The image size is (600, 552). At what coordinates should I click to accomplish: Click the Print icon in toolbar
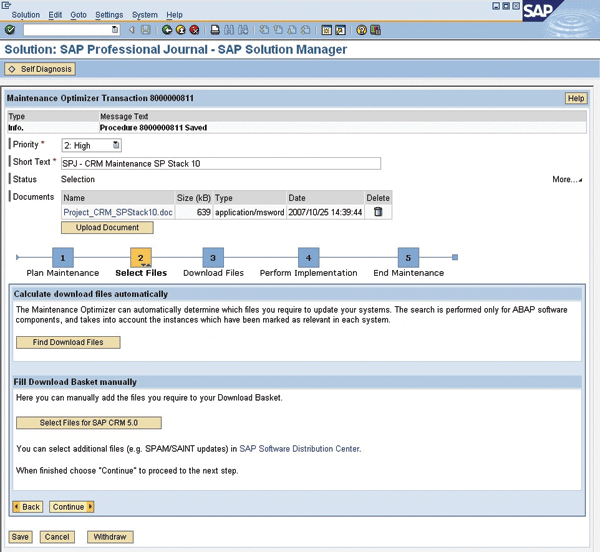pos(215,30)
